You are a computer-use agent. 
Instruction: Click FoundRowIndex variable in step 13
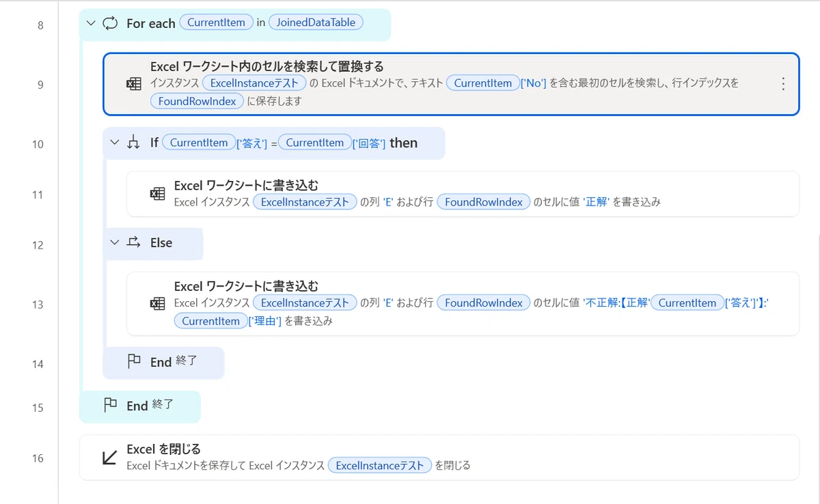pyautogui.click(x=483, y=303)
